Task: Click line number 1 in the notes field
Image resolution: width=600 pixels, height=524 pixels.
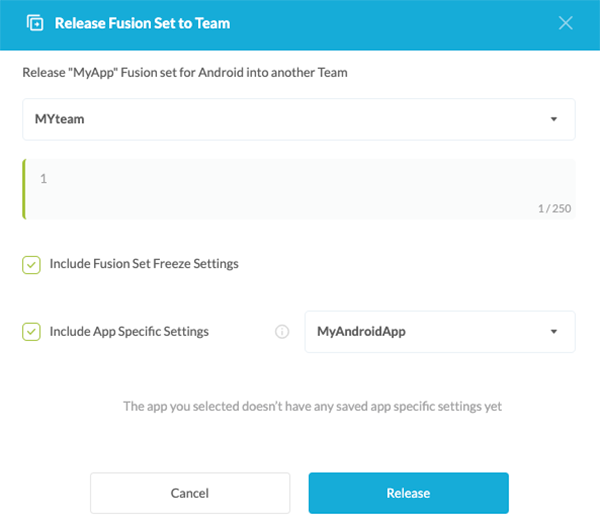Action: pyautogui.click(x=44, y=179)
